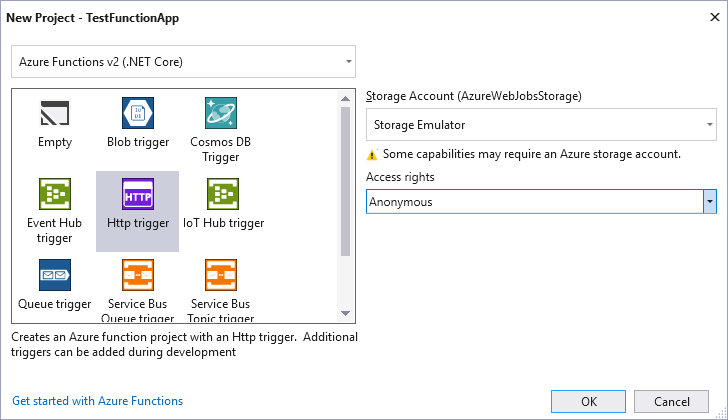Open Get started with Azure Functions link
This screenshot has height=420, width=728.
pyautogui.click(x=97, y=401)
